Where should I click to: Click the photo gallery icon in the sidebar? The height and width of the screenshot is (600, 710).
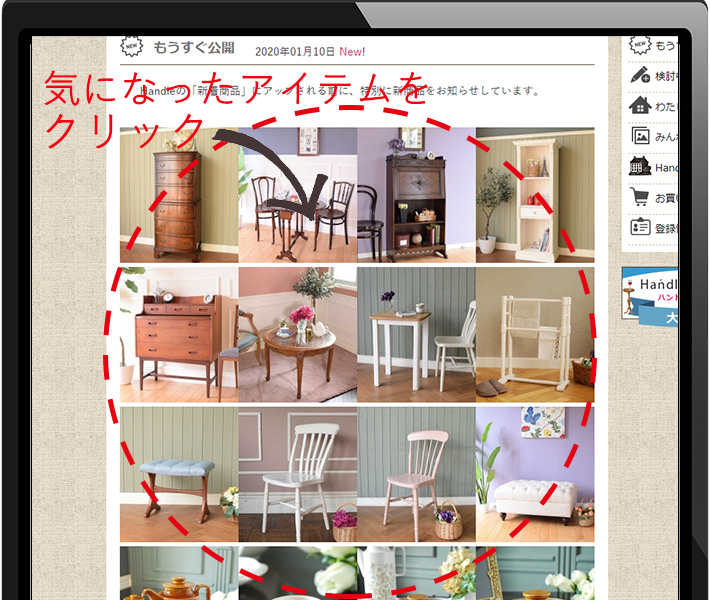click(640, 136)
